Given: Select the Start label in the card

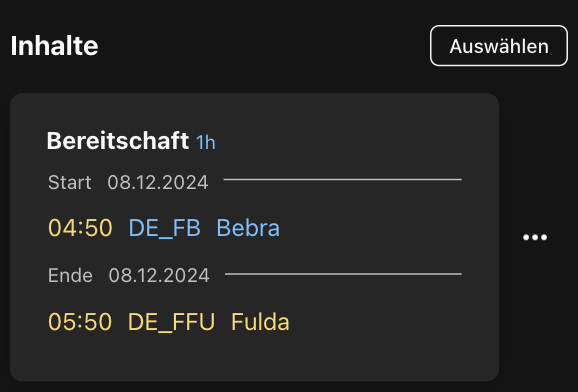Looking at the screenshot, I should pos(70,183).
